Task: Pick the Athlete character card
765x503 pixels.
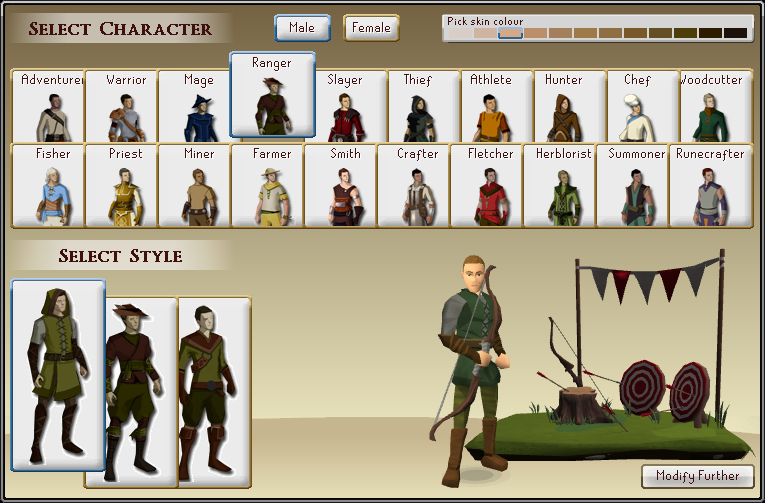Action: click(497, 107)
